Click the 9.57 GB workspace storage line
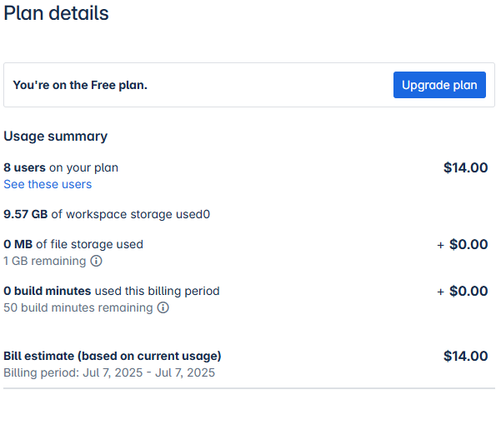Viewport: 501px width, 424px height. click(x=107, y=214)
